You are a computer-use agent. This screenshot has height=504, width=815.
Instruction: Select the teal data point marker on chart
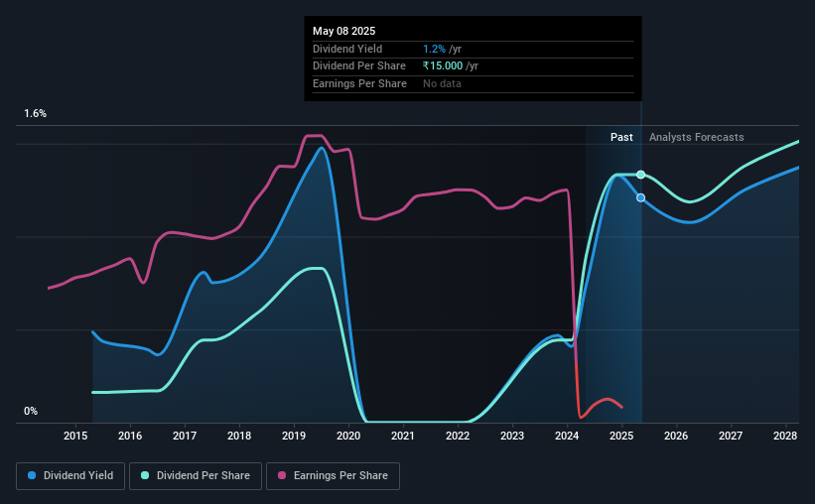click(x=641, y=175)
